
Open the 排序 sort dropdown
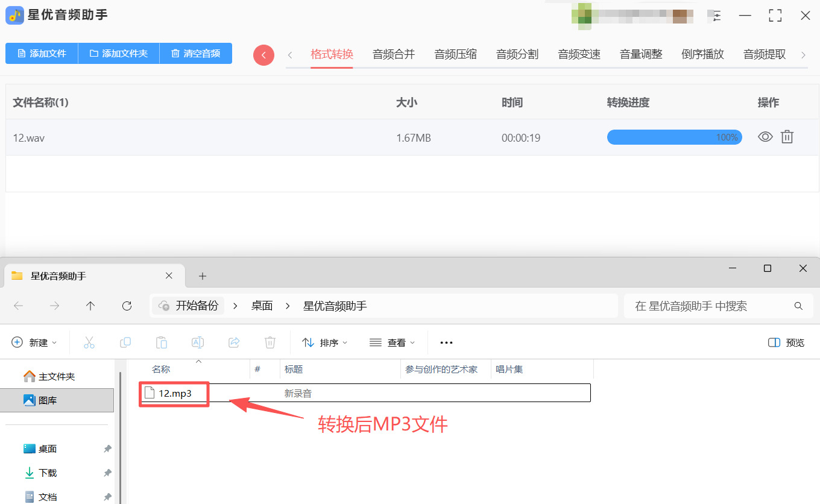coord(325,342)
